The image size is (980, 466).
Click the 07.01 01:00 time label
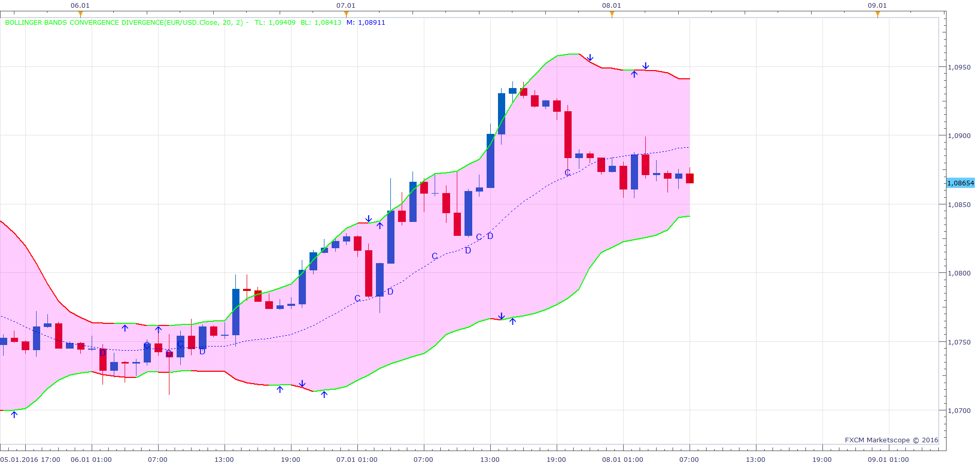click(x=357, y=459)
